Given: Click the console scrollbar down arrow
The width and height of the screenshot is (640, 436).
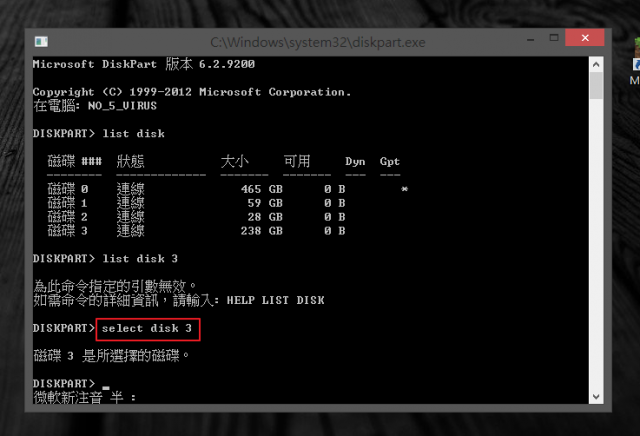Looking at the screenshot, I should point(596,396).
